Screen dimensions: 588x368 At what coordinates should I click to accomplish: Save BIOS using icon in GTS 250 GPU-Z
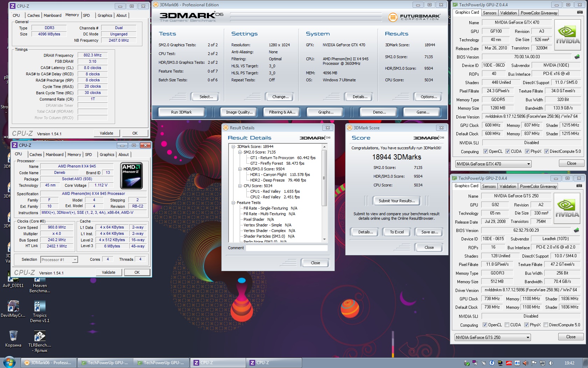(576, 230)
